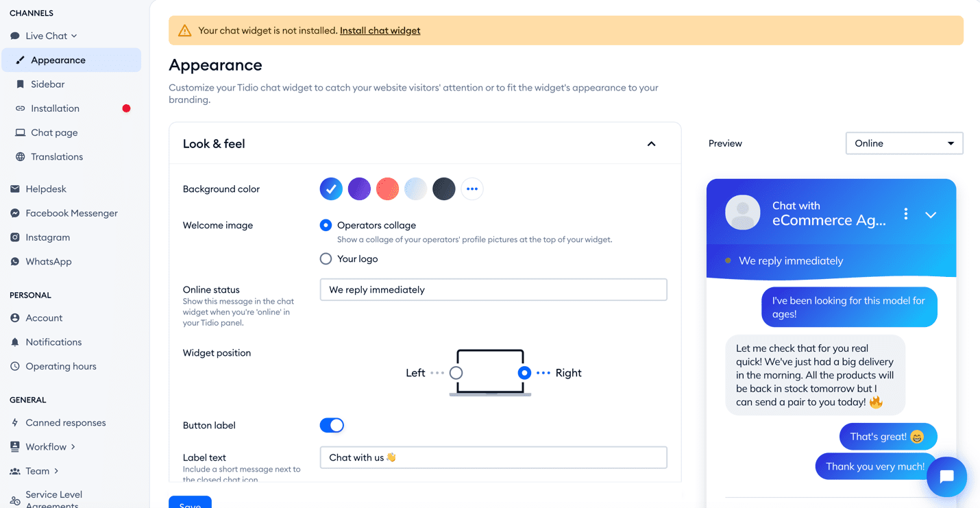The width and height of the screenshot is (980, 508).
Task: Click the Install chat widget link
Action: pyautogui.click(x=380, y=30)
